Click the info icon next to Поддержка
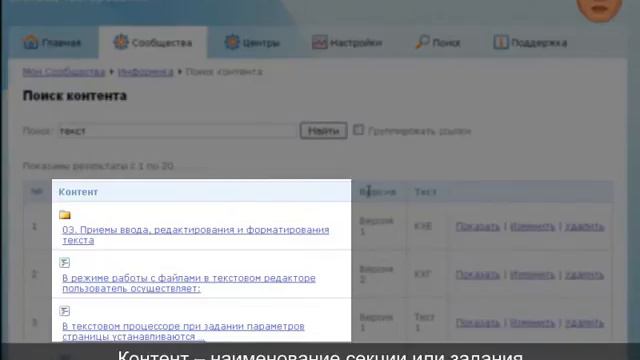Image resolution: width=640 pixels, height=360 pixels. (x=501, y=42)
